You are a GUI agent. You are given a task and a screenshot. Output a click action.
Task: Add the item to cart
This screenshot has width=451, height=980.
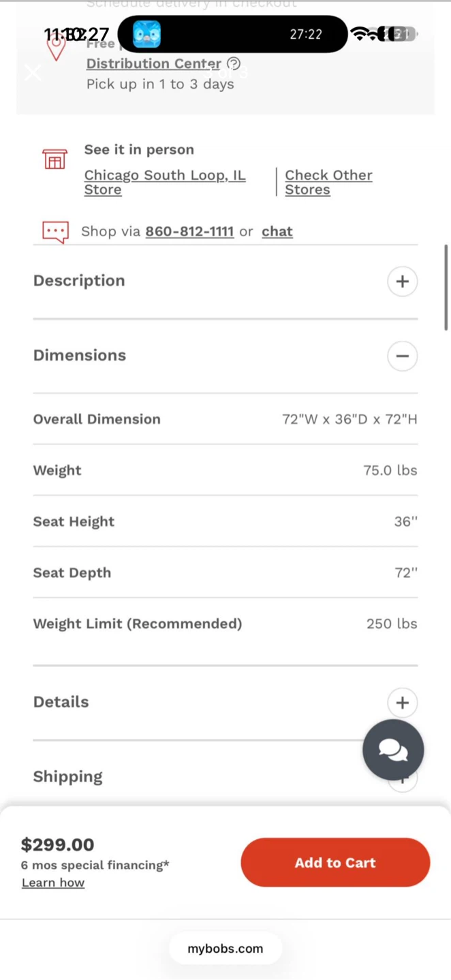click(x=335, y=862)
